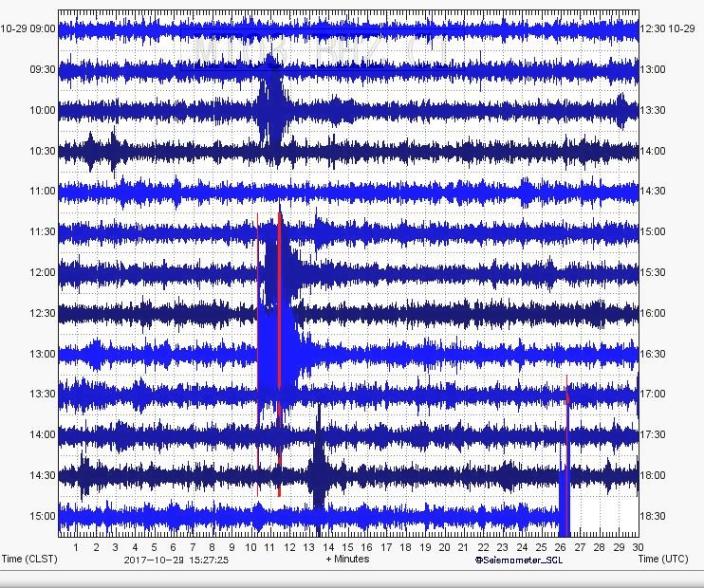Click the '16:30' UTC row label
The height and width of the screenshot is (588, 704).
pyautogui.click(x=653, y=354)
